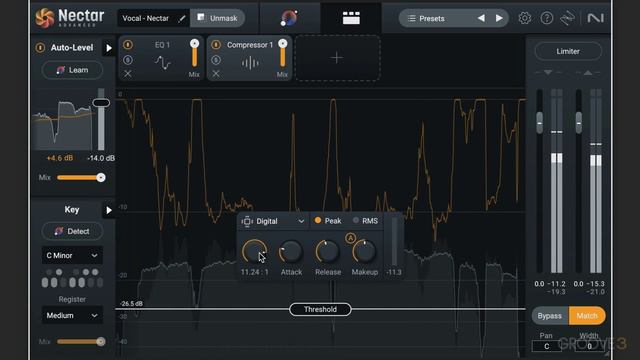This screenshot has height=360, width=640.
Task: Click the Unmask button
Action: pos(217,18)
